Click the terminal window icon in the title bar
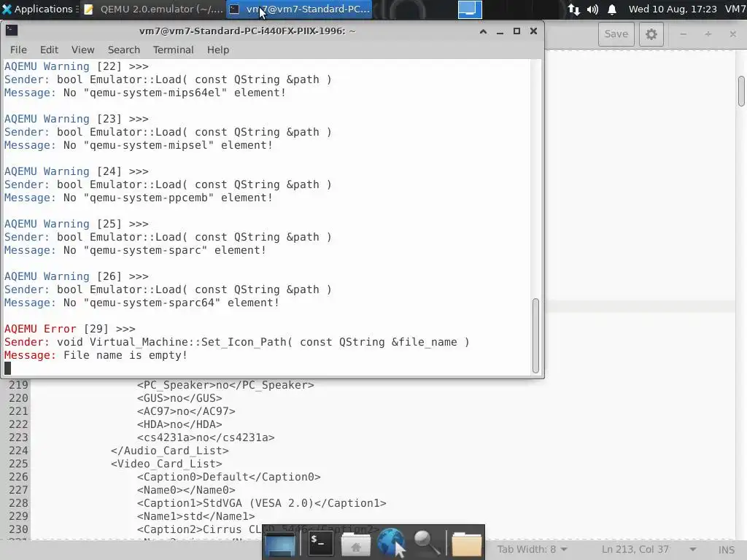The height and width of the screenshot is (560, 747). click(12, 31)
